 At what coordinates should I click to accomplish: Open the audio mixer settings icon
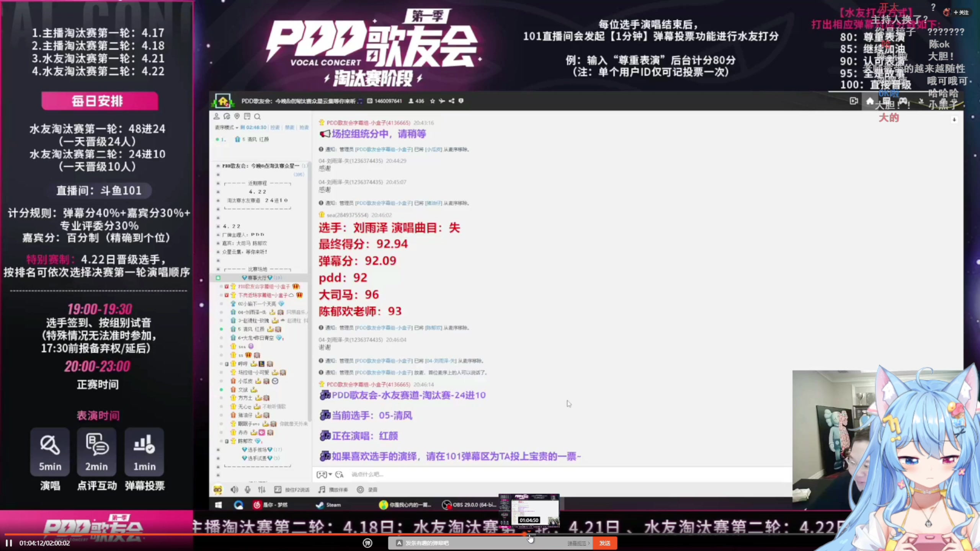tap(262, 490)
